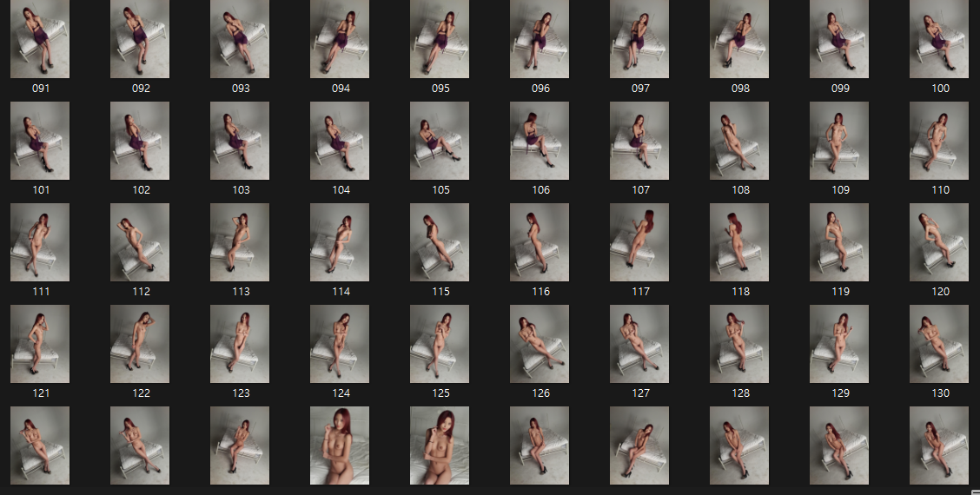
Task: Click the "106" caption text
Action: tap(540, 189)
